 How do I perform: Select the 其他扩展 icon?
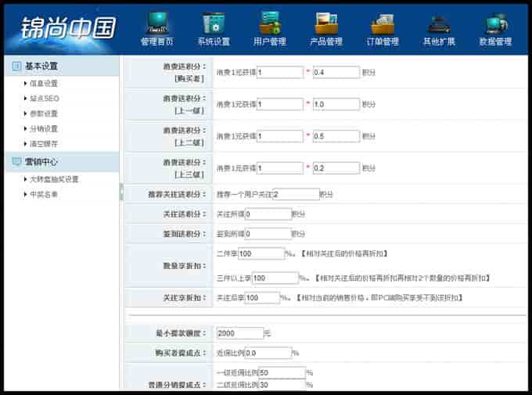pyautogui.click(x=439, y=23)
